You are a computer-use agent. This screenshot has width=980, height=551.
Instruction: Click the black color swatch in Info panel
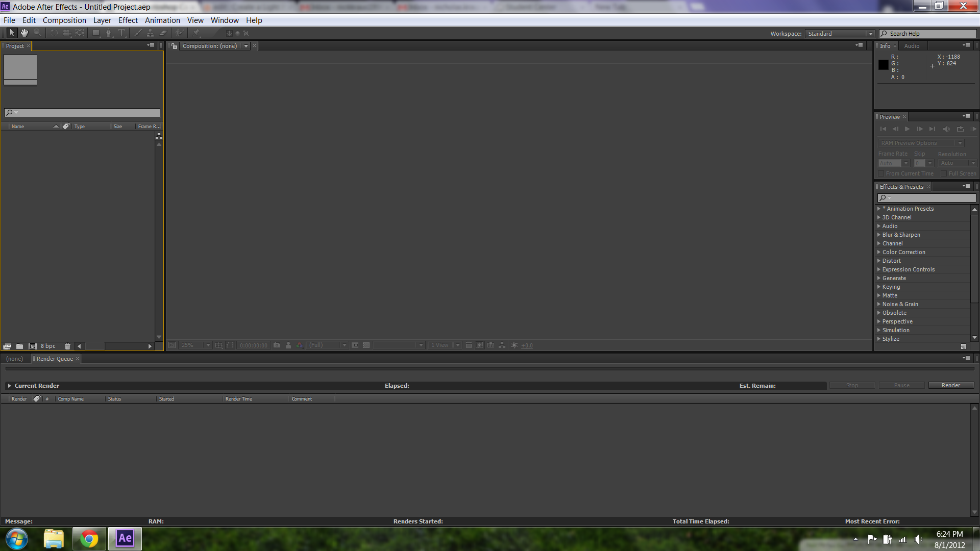click(884, 65)
